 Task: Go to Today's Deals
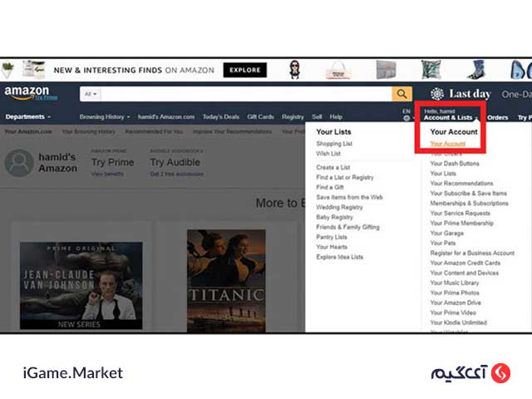coord(221,116)
